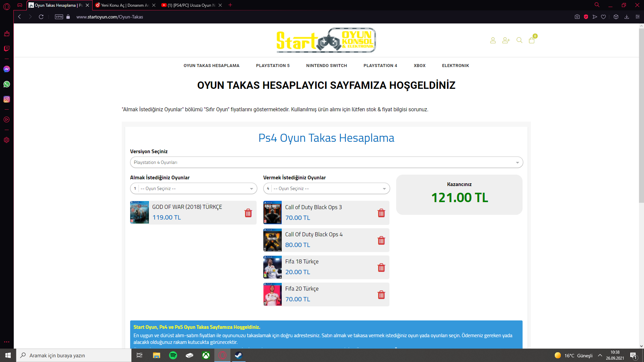Open the sidebar player icon

7,120
